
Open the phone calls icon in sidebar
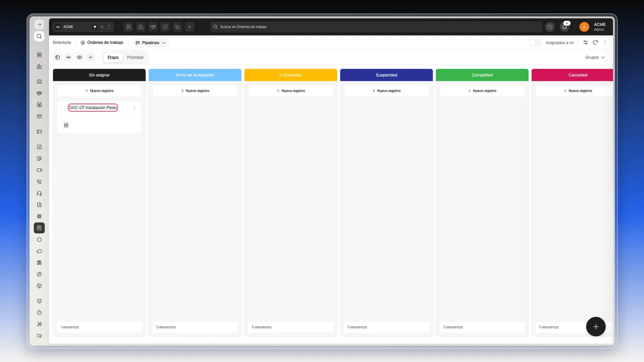39,182
